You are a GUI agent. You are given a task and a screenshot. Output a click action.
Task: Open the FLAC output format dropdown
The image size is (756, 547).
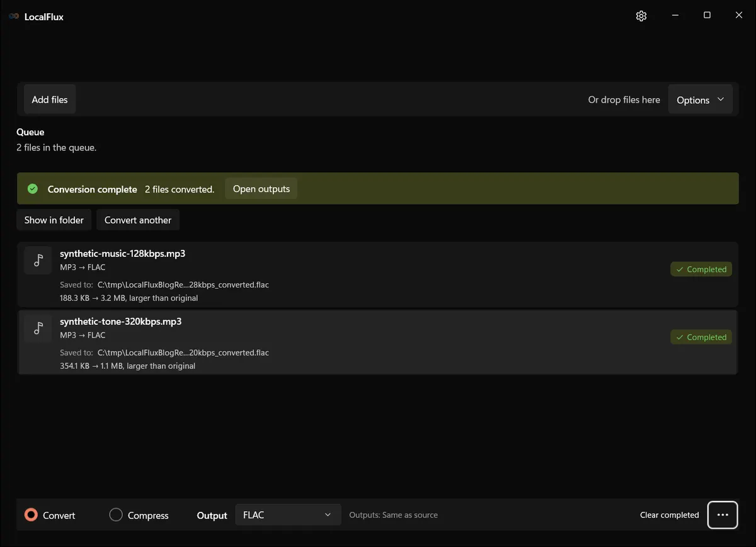[x=288, y=515]
